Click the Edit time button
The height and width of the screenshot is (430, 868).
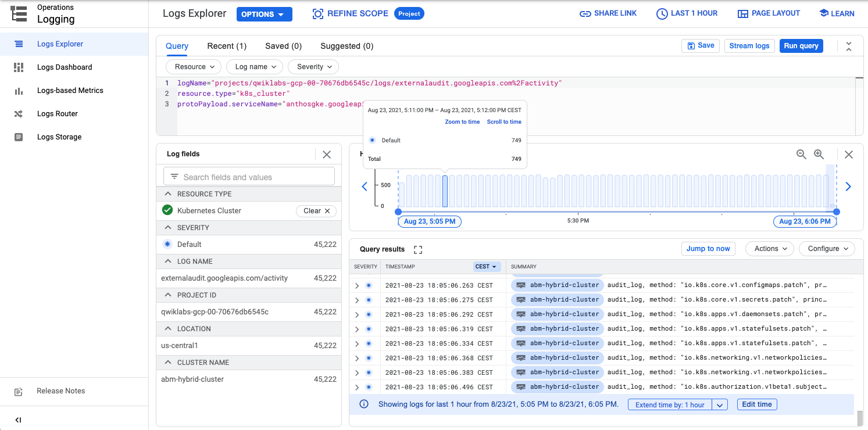click(x=757, y=404)
